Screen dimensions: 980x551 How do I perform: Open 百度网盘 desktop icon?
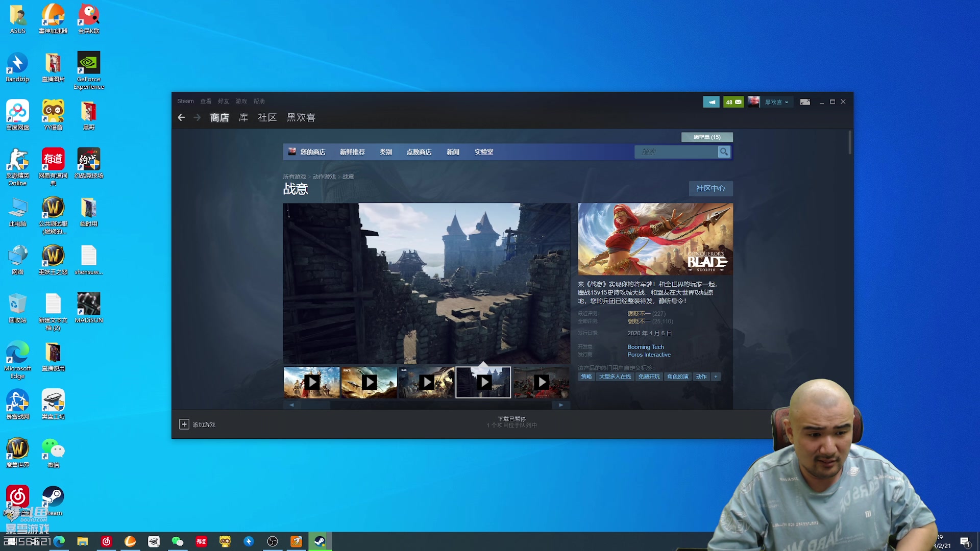point(17,115)
